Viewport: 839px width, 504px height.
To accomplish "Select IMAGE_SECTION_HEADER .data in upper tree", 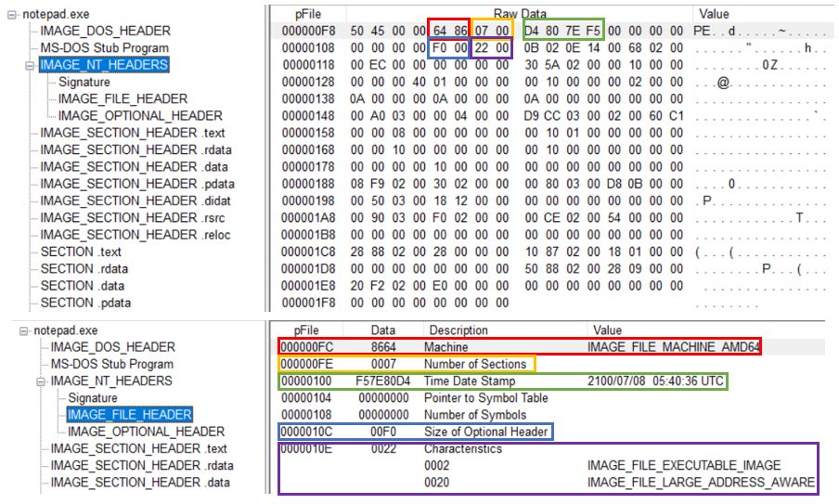I will click(x=135, y=167).
